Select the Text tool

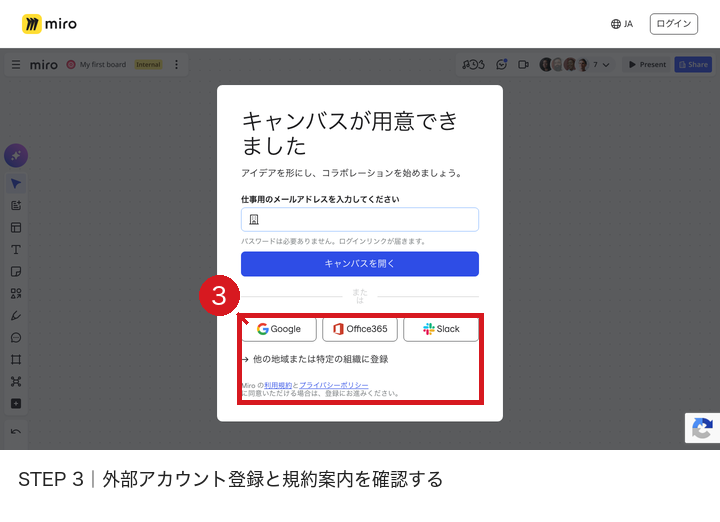[x=16, y=250]
